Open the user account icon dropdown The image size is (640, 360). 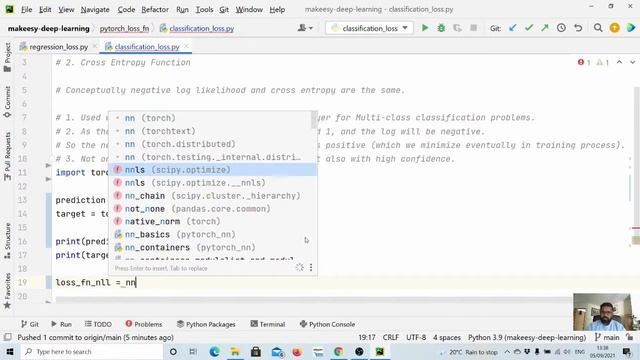tap(305, 28)
